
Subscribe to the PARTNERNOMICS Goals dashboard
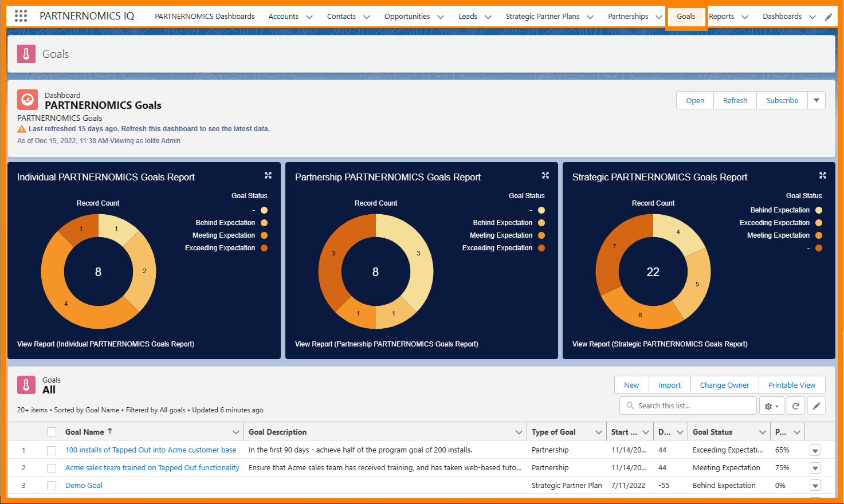coord(782,100)
